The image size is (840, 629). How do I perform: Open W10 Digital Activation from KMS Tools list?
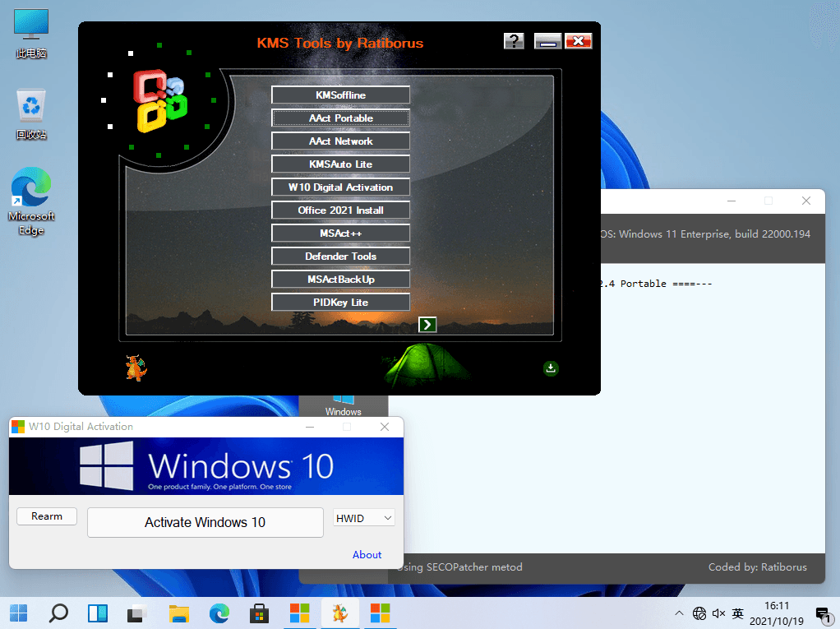click(341, 187)
